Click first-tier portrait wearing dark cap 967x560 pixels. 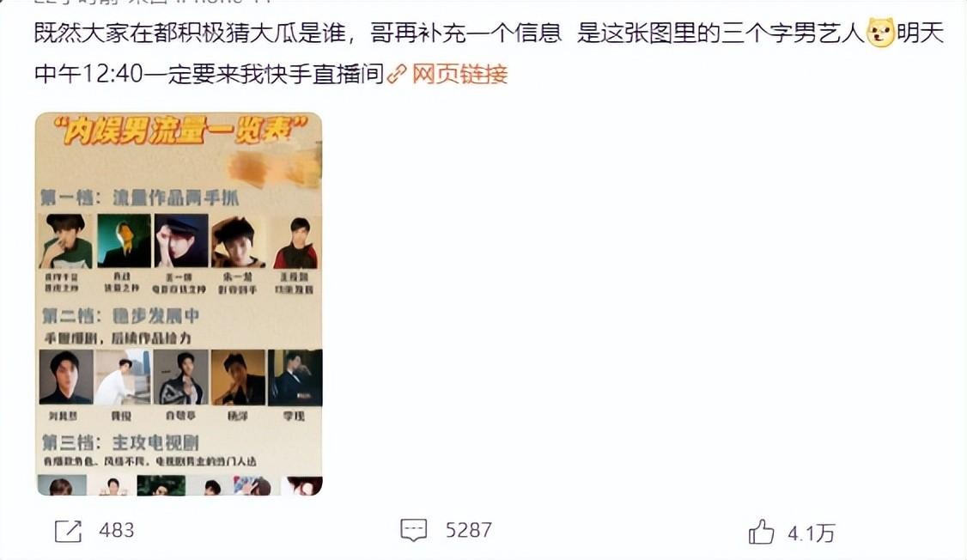click(x=181, y=241)
